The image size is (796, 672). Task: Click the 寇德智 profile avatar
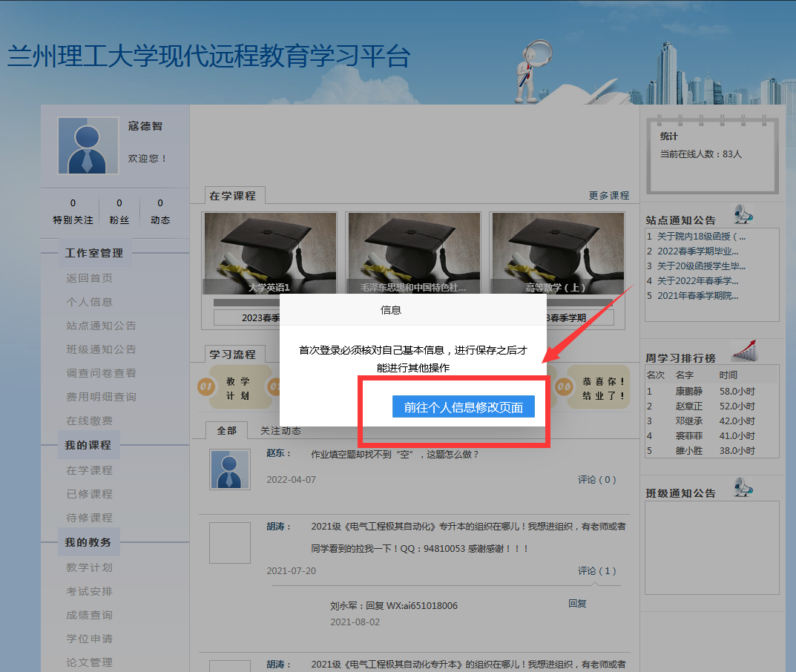point(88,146)
